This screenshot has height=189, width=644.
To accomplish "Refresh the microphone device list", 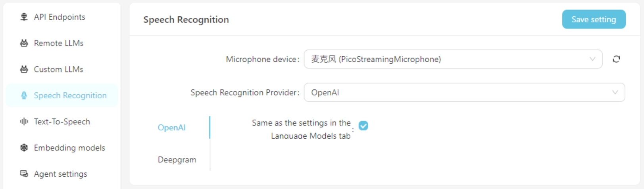I will pyautogui.click(x=616, y=59).
